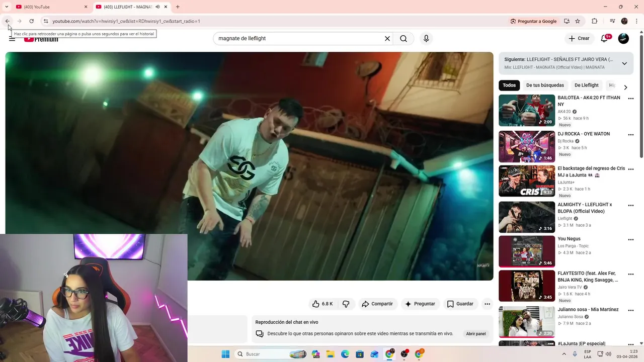Viewport: 644px width, 362px height.
Task: Select the Todos filter chip
Action: tap(509, 85)
